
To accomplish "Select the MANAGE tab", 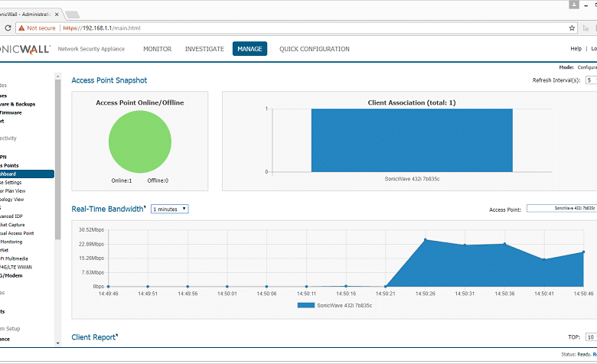I will pos(250,49).
